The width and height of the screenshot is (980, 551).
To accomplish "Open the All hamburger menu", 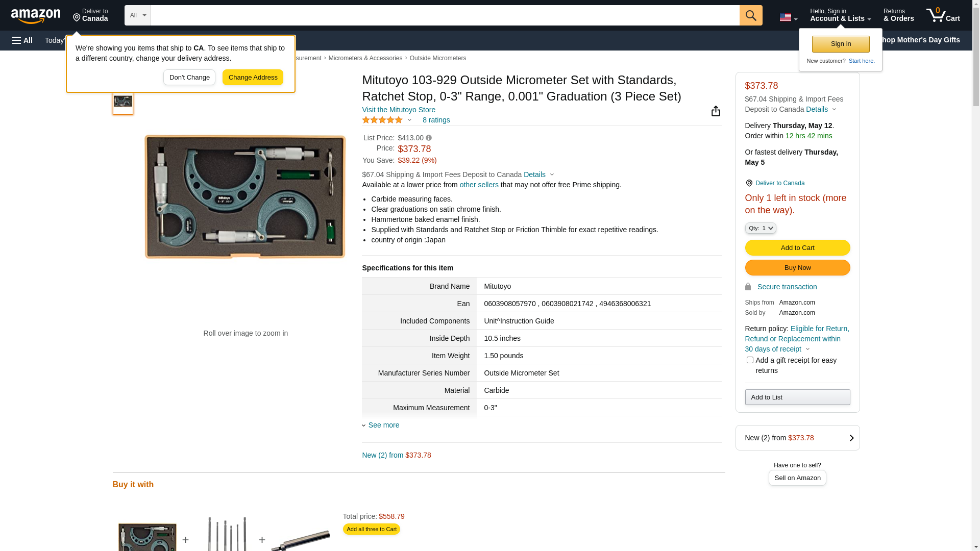I will [22, 40].
